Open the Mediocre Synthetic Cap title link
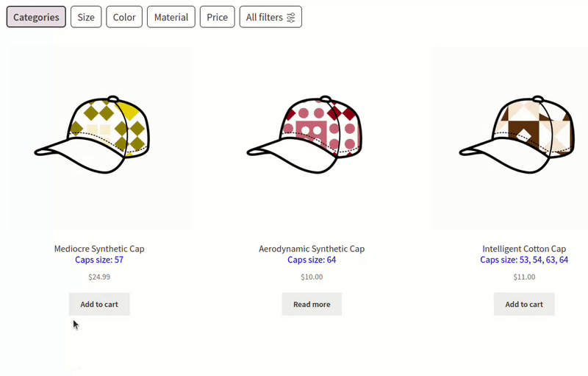Viewport: 588px width, 376px height. pos(99,249)
